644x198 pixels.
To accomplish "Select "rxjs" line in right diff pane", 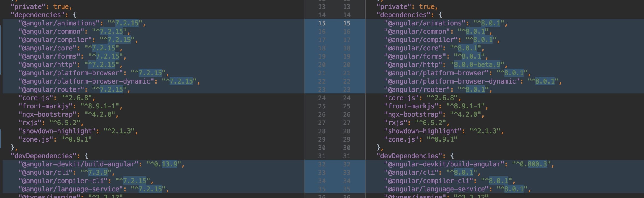I will (417, 123).
